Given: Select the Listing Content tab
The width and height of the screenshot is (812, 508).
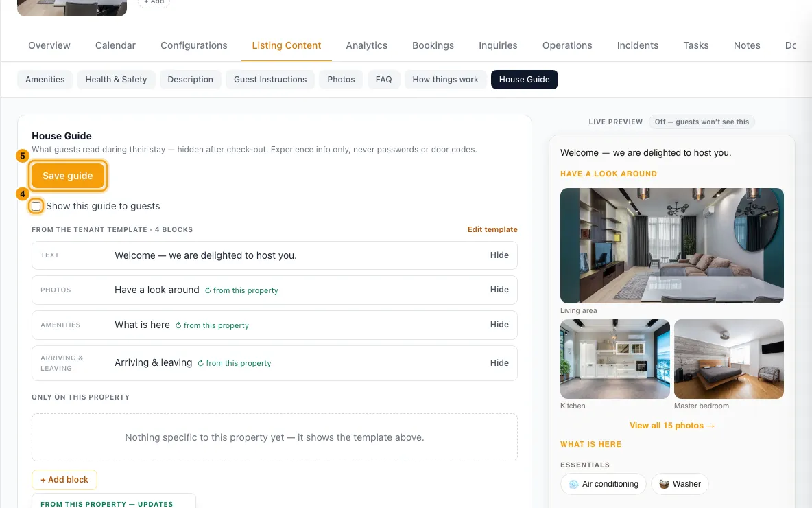Looking at the screenshot, I should [287, 45].
